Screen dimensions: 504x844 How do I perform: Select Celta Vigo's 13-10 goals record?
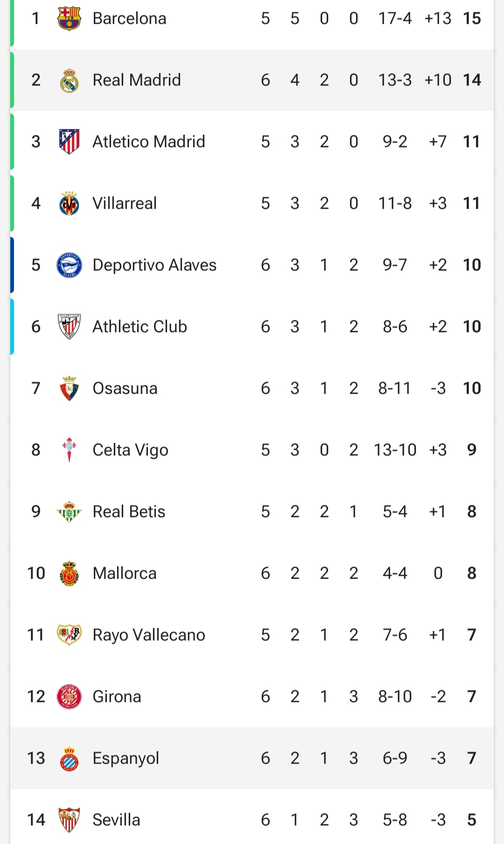[x=395, y=450]
